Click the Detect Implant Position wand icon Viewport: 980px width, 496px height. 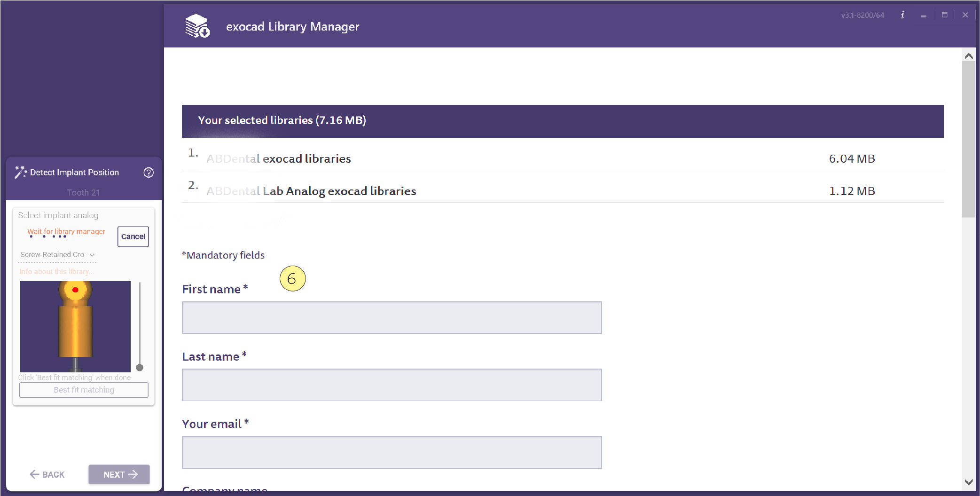pyautogui.click(x=21, y=173)
